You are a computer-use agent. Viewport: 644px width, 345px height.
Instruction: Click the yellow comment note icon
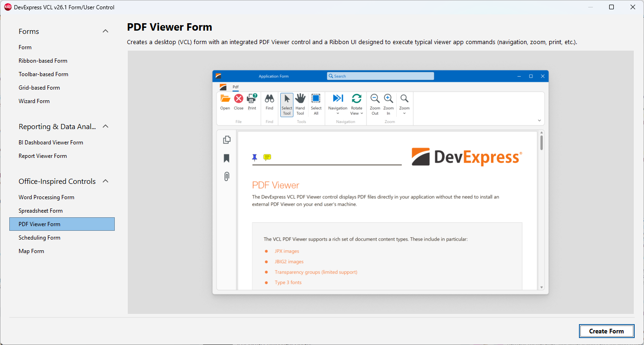267,157
